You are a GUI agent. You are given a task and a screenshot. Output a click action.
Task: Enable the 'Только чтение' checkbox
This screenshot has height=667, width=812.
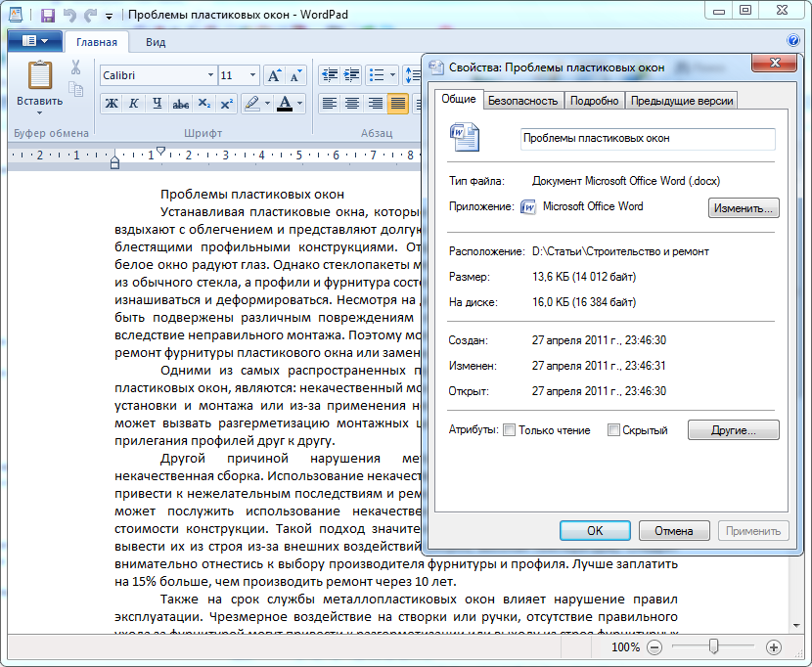pyautogui.click(x=509, y=430)
